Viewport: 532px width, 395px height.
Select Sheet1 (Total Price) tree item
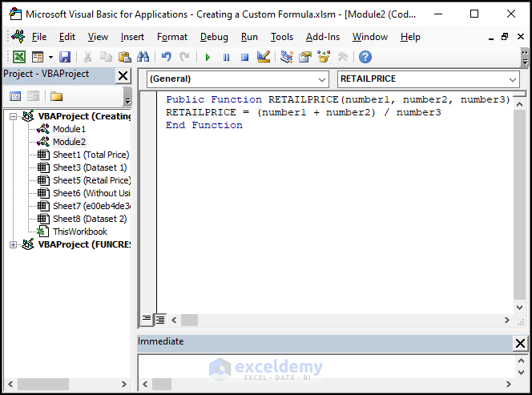(x=91, y=155)
